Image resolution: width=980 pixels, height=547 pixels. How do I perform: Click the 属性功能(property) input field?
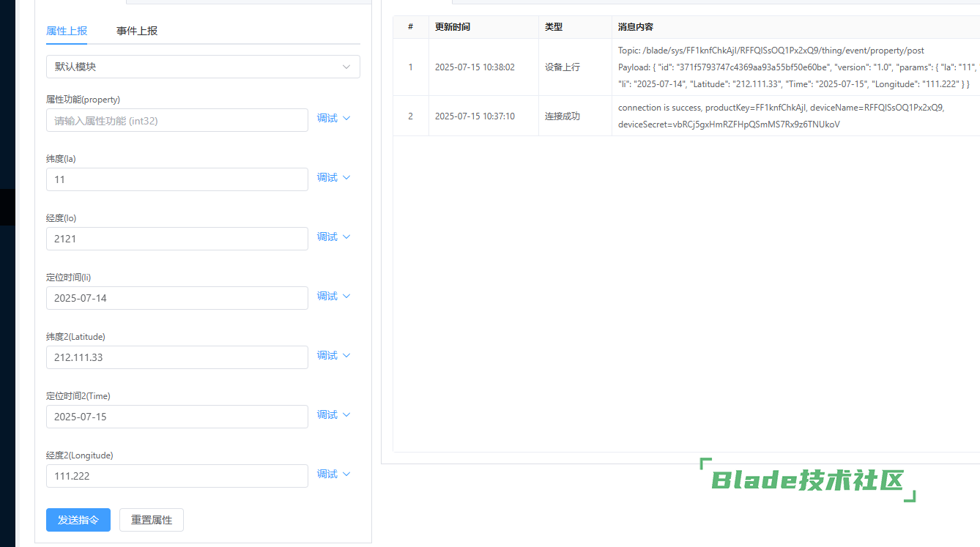[177, 121]
